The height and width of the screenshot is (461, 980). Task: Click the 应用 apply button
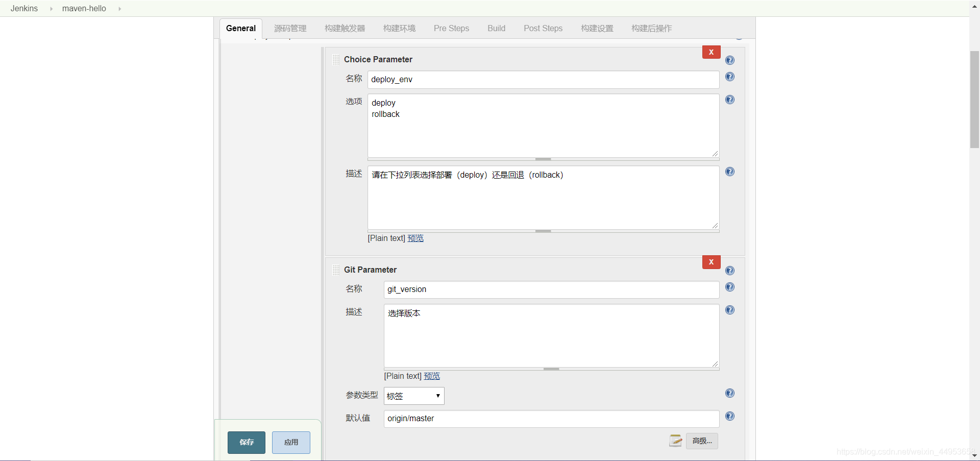pyautogui.click(x=291, y=443)
